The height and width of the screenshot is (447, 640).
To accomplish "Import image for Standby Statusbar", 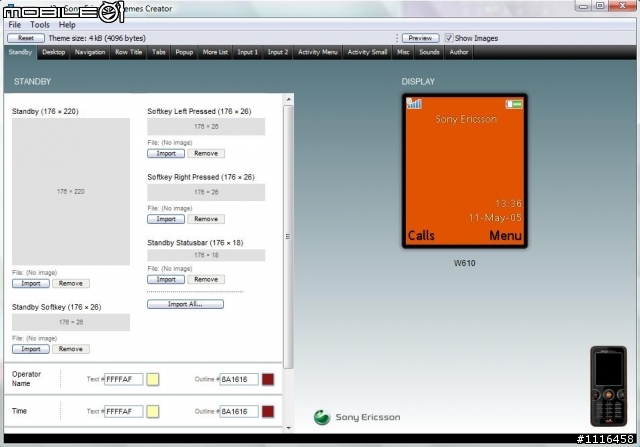I will 166,280.
